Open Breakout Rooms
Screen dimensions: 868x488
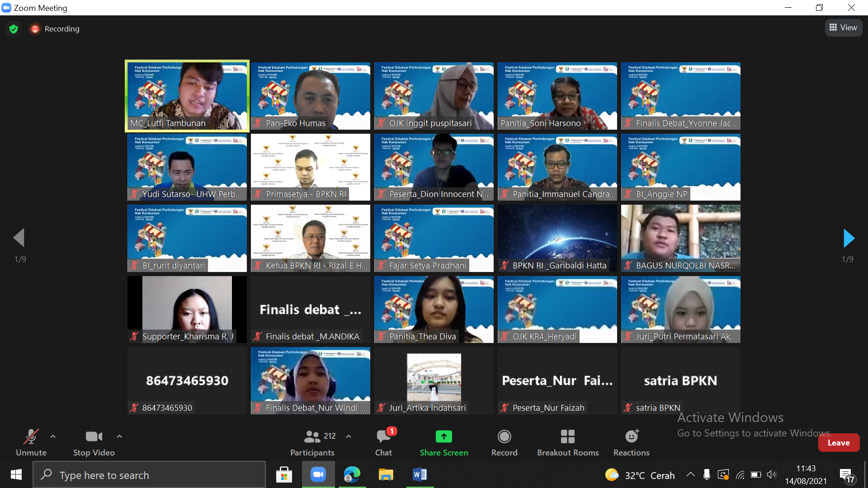[568, 443]
